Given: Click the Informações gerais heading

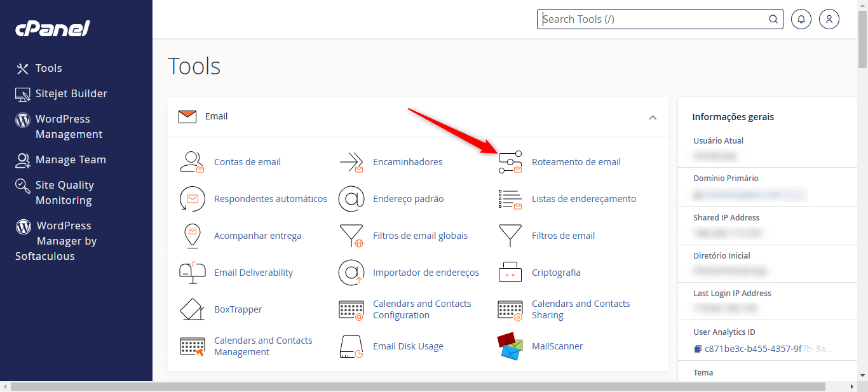Looking at the screenshot, I should tap(733, 117).
